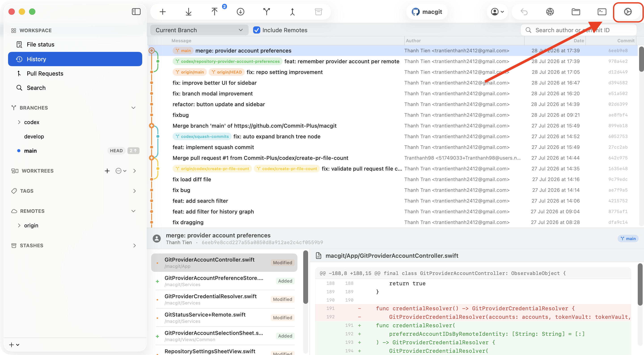The width and height of the screenshot is (644, 355).
Task: Expand the TAGS section
Action: (x=134, y=191)
